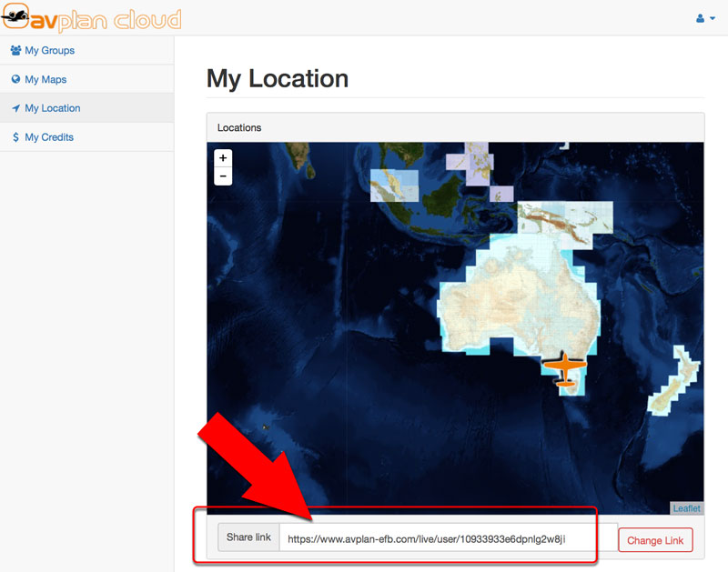Open the user account dropdown menu
Image resolution: width=728 pixels, height=572 pixels.
coord(705,18)
